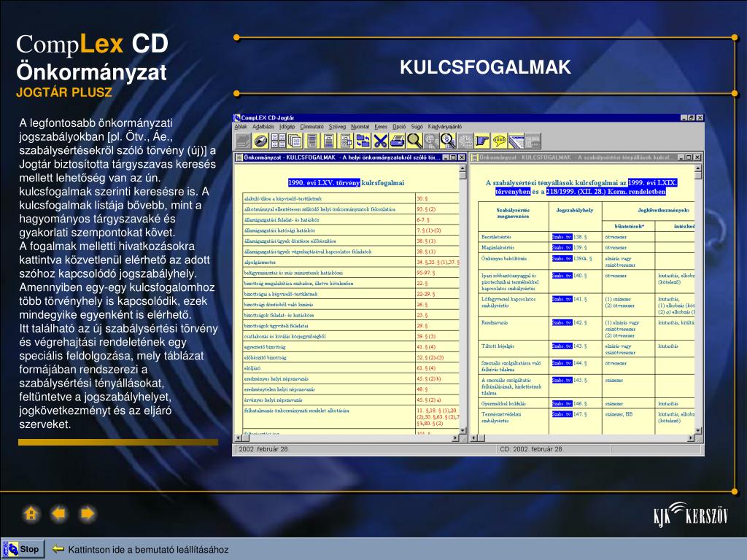This screenshot has height=560, width=747.
Task: Click 'Szabs. tv.' link for 144. §
Action: coord(562,363)
